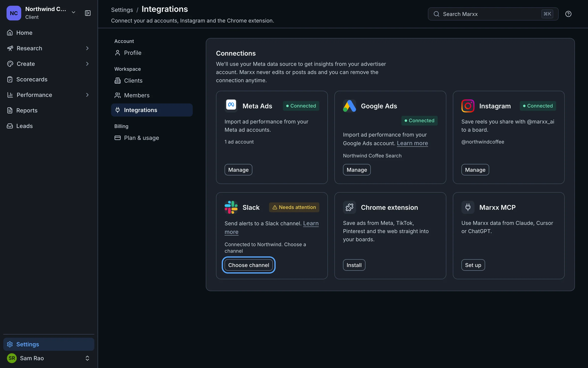Open Google Ads Learn more link
The width and height of the screenshot is (588, 368).
coord(412,143)
